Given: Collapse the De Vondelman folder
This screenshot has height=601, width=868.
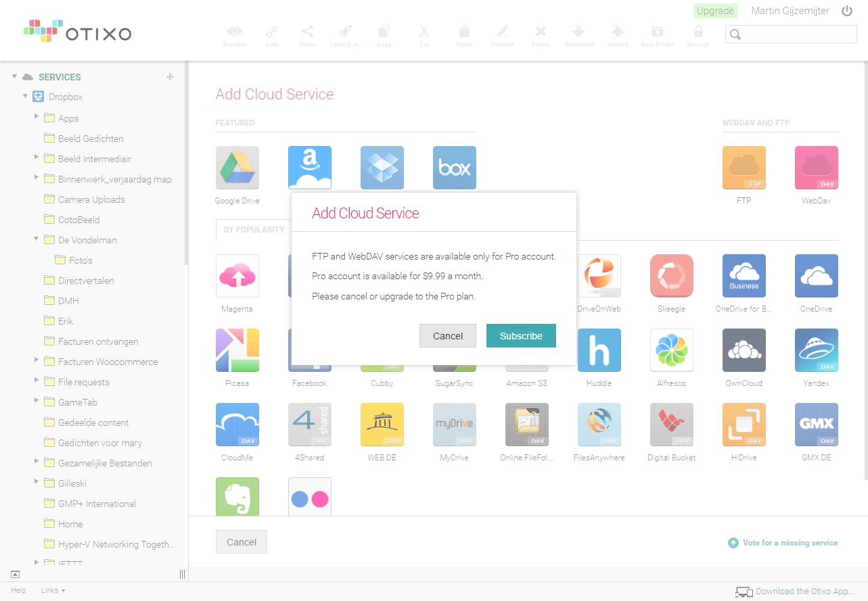Looking at the screenshot, I should [x=37, y=239].
